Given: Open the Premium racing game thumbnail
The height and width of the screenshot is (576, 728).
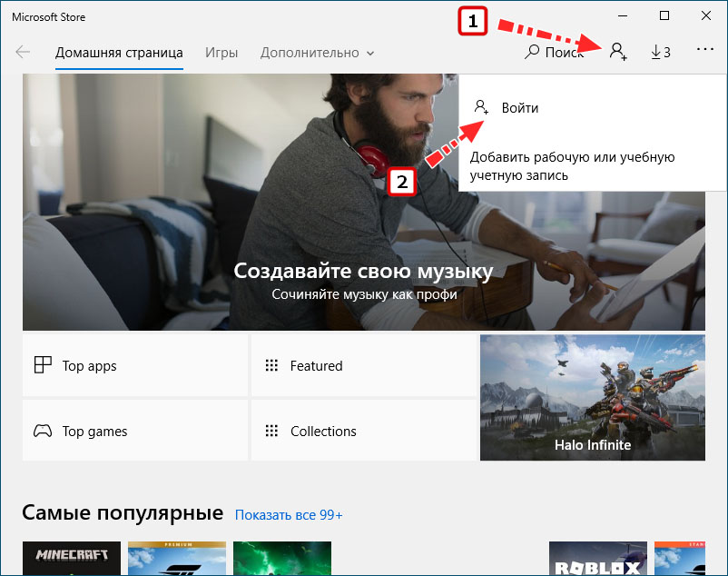Looking at the screenshot, I should pos(177,558).
